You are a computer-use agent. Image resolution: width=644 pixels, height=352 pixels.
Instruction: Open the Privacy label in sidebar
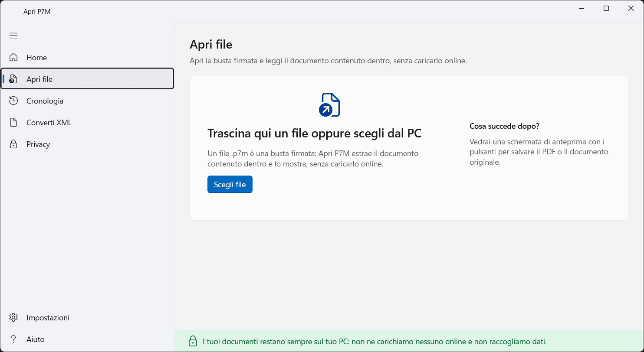coord(38,144)
